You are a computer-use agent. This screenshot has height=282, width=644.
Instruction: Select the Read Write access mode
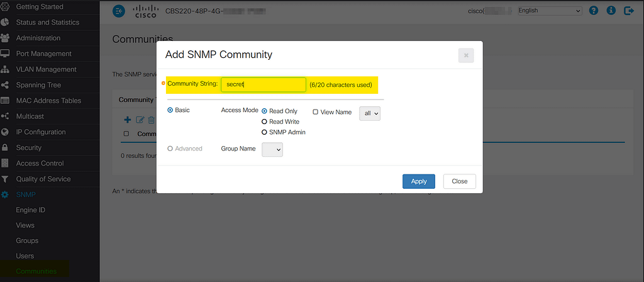pos(265,121)
